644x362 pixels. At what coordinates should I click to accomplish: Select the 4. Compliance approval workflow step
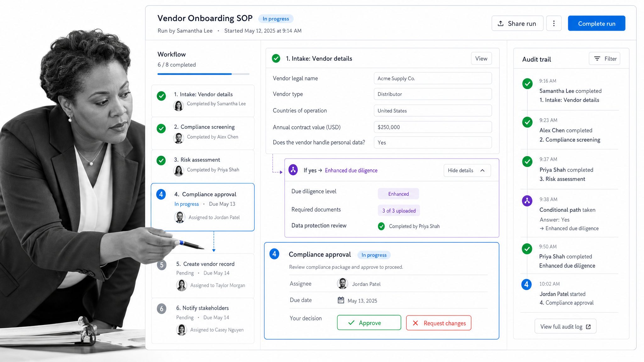pyautogui.click(x=203, y=207)
